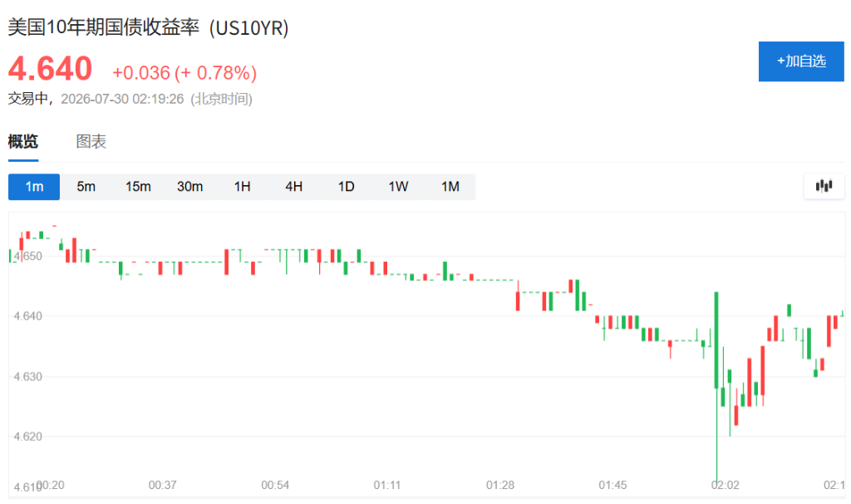Switch to the 图表 tab

tap(91, 142)
